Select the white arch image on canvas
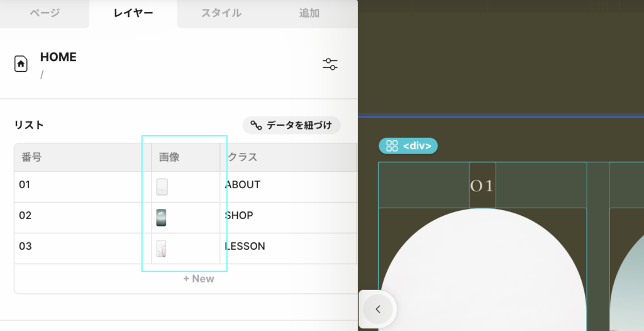 tap(482, 270)
